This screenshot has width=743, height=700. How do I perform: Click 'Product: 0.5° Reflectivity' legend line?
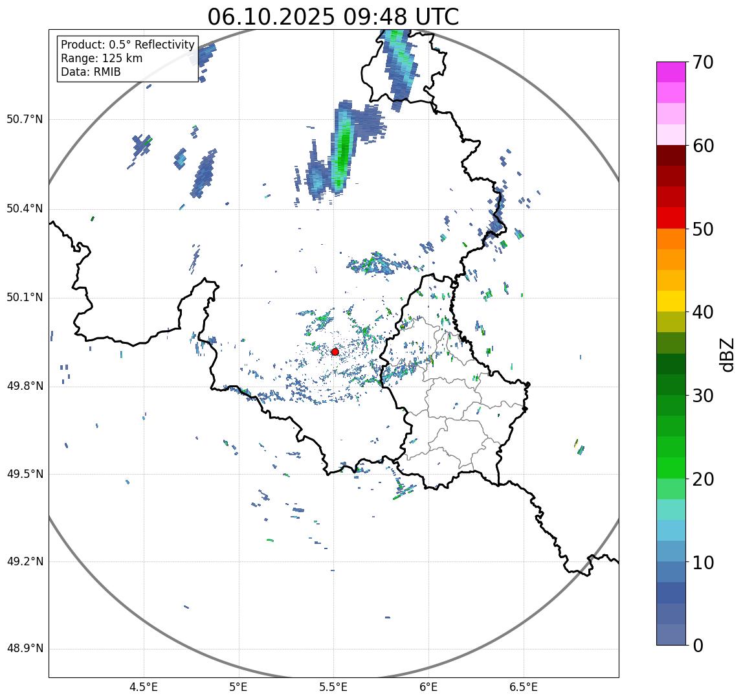[128, 45]
